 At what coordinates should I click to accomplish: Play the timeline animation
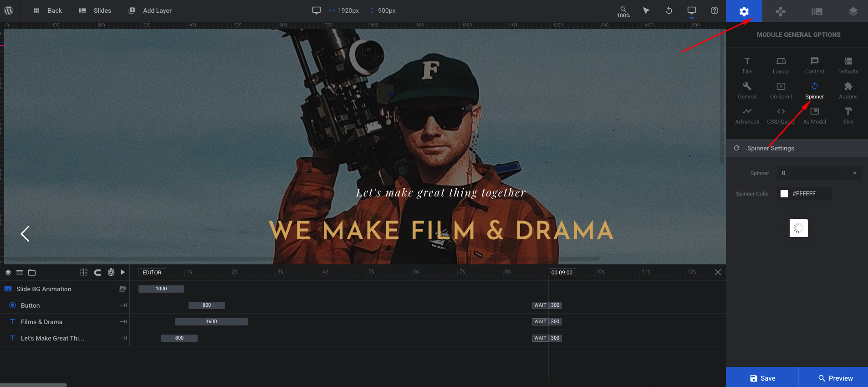(x=123, y=272)
